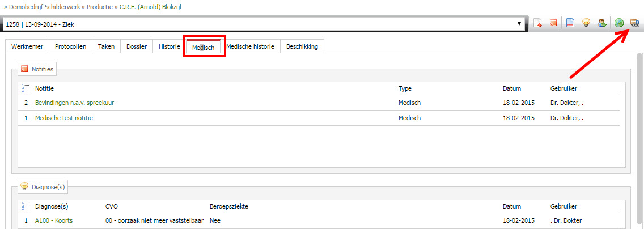Click the green globe icon in toolbar
The image size is (644, 229).
click(619, 23)
